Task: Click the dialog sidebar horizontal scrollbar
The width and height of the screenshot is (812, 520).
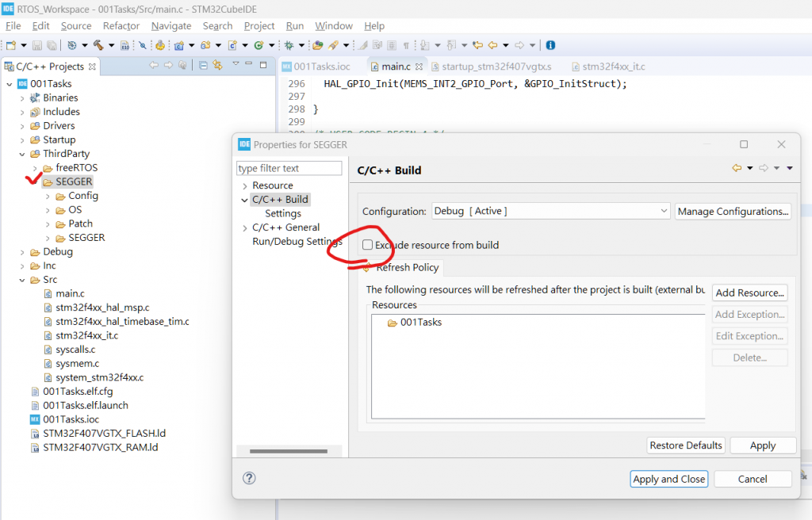Action: (x=289, y=451)
